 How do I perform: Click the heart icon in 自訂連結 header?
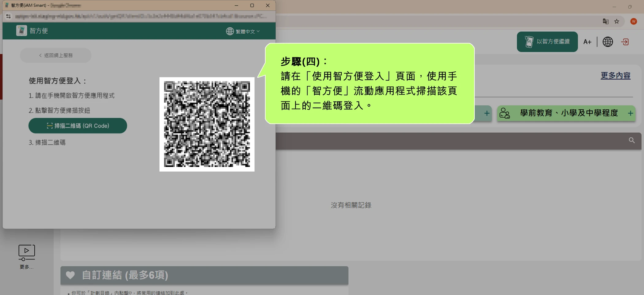pos(70,275)
